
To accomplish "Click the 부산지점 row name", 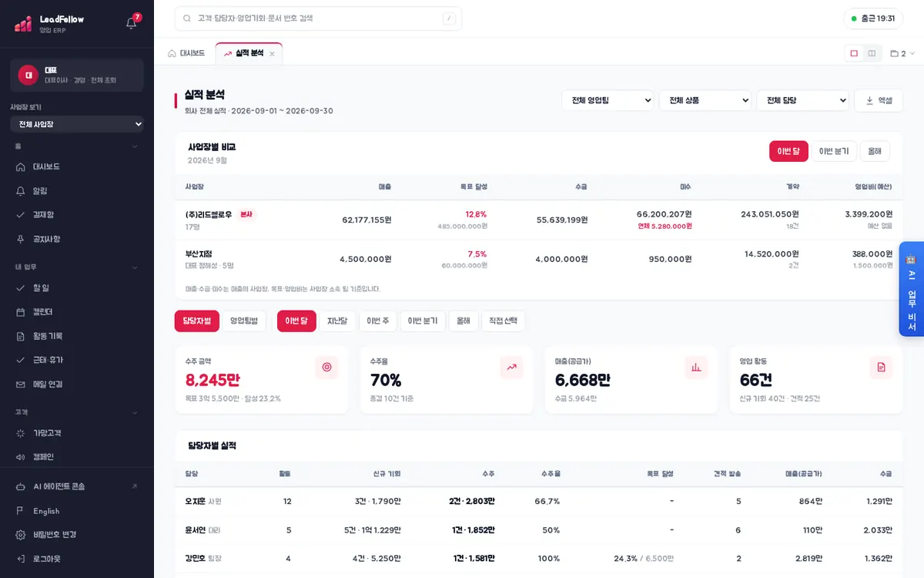I will (199, 254).
